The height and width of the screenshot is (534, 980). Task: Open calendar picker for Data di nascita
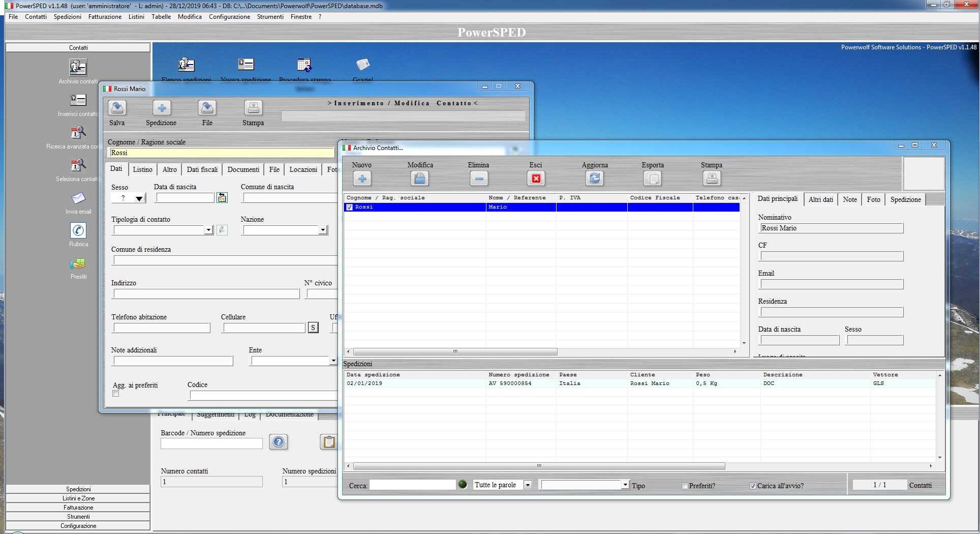point(222,198)
